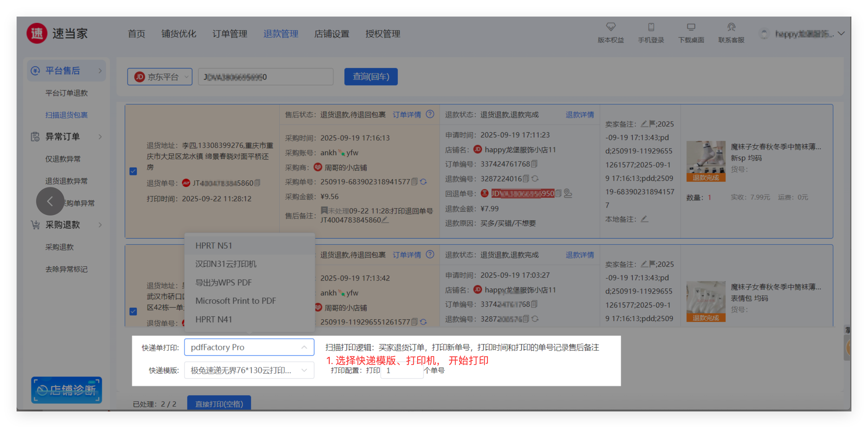Click help question mark beside 订单详情
868x428 pixels.
[430, 114]
